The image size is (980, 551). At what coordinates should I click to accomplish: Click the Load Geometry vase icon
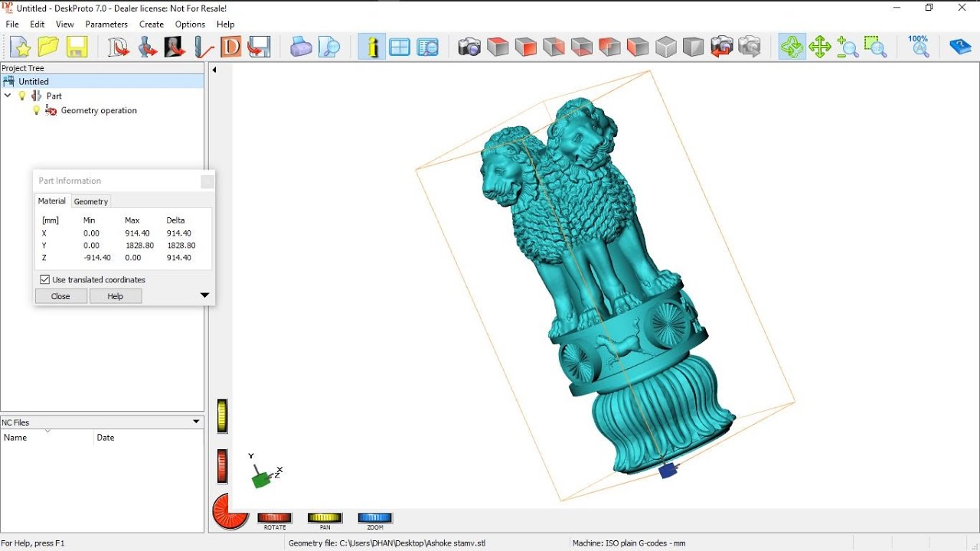(147, 47)
